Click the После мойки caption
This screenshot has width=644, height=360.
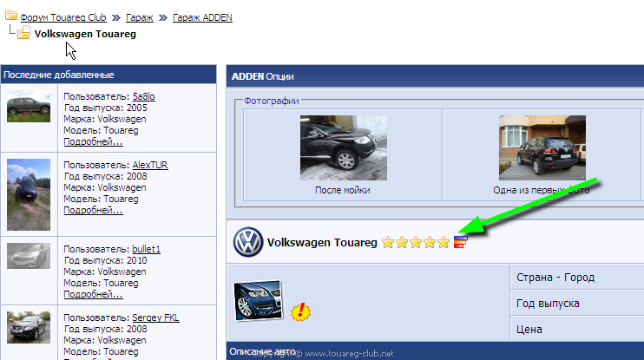pos(343,190)
